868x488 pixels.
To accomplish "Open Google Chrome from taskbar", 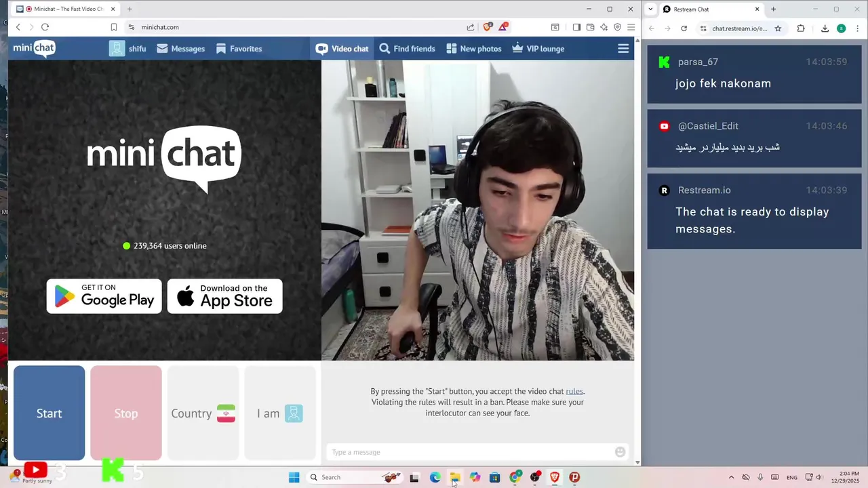I will 515,477.
